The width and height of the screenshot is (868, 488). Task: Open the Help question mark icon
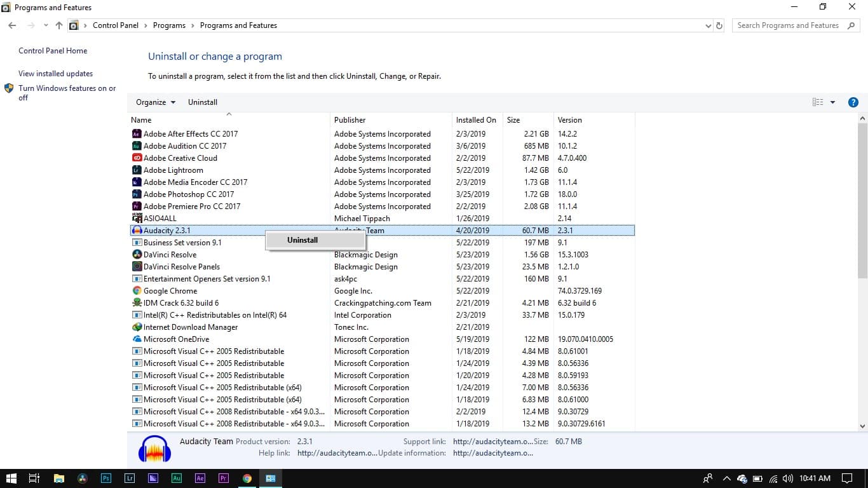853,102
